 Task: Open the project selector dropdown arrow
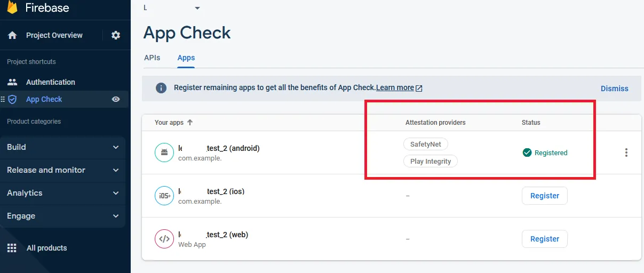pos(197,8)
